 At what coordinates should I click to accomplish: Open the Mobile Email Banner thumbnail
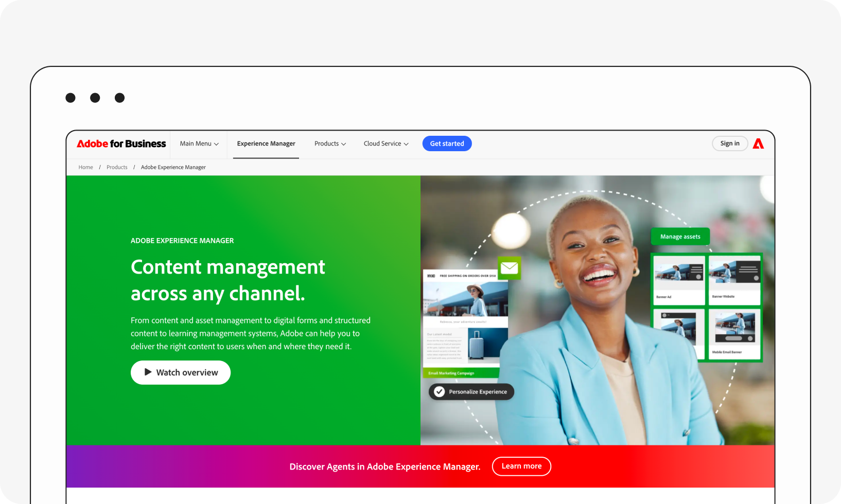pyautogui.click(x=734, y=334)
